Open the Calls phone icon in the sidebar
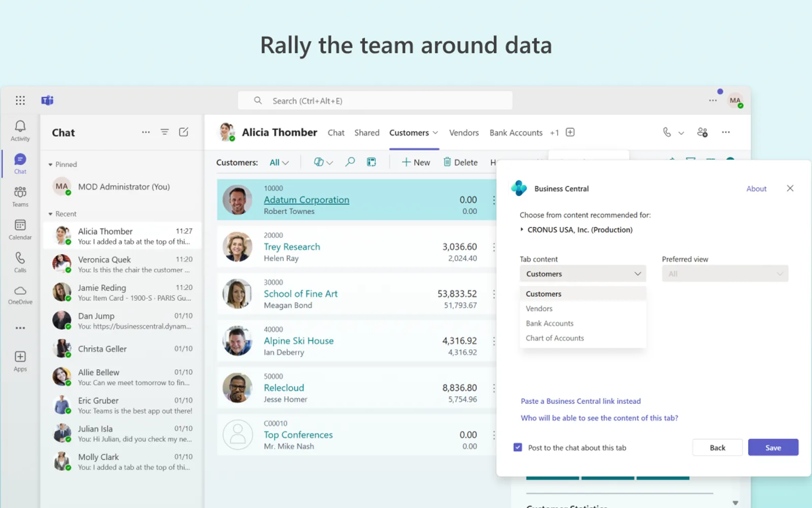812x508 pixels. point(20,262)
